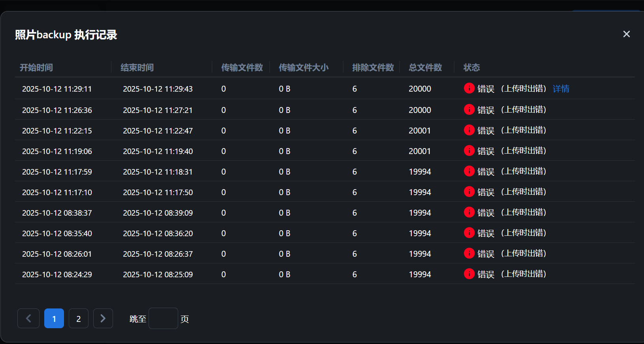Close the 执行记录 dialog
The image size is (644, 344).
(x=626, y=34)
